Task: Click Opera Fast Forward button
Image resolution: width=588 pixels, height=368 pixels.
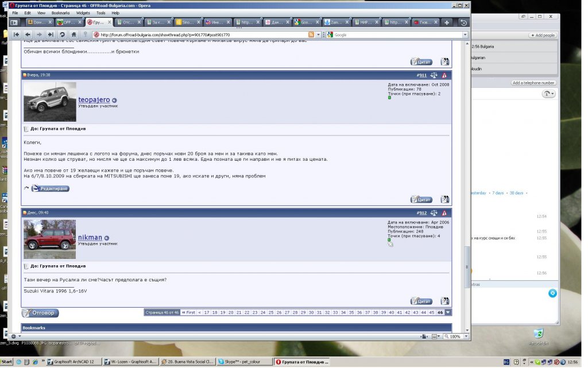Action: coord(51,34)
